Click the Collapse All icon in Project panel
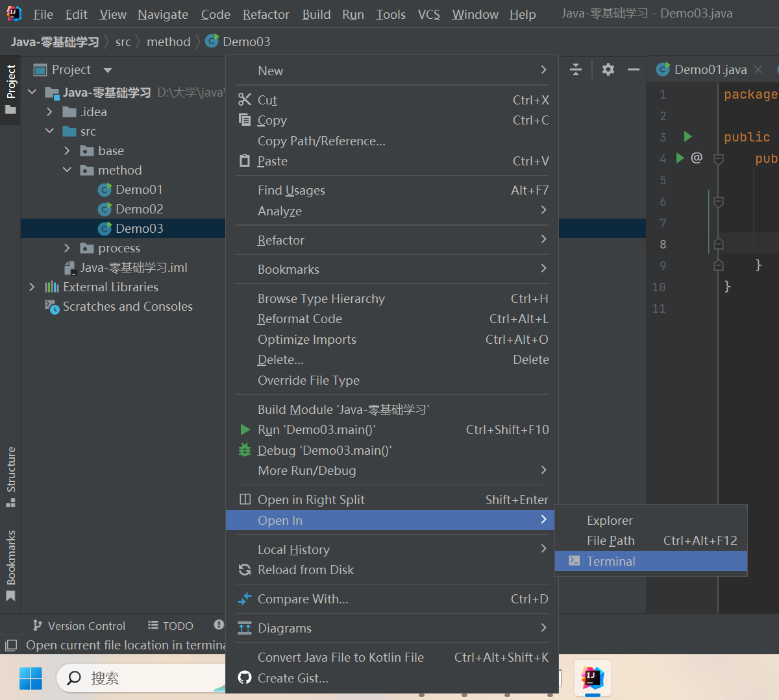Viewport: 779px width, 700px height. tap(576, 69)
